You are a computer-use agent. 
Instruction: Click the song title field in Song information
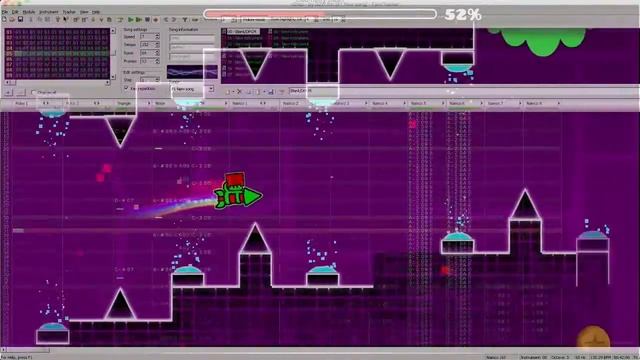(192, 38)
